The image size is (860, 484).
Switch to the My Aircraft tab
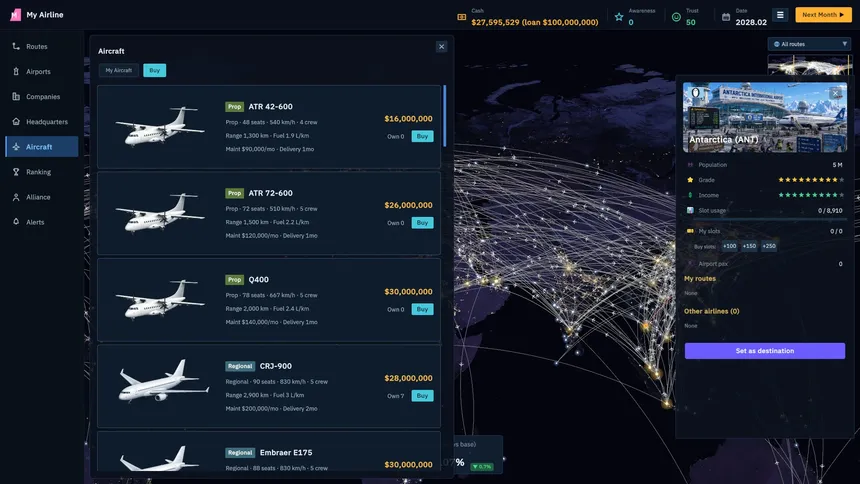118,70
